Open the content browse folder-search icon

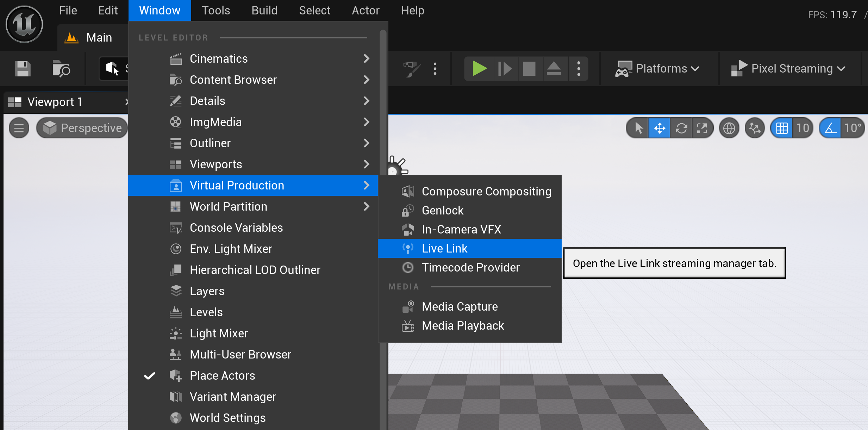coord(61,69)
